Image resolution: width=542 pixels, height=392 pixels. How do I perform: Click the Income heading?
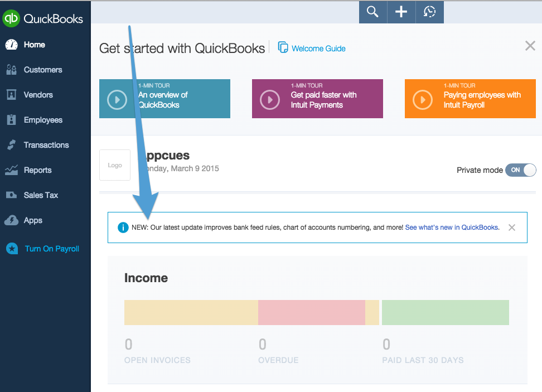point(146,278)
